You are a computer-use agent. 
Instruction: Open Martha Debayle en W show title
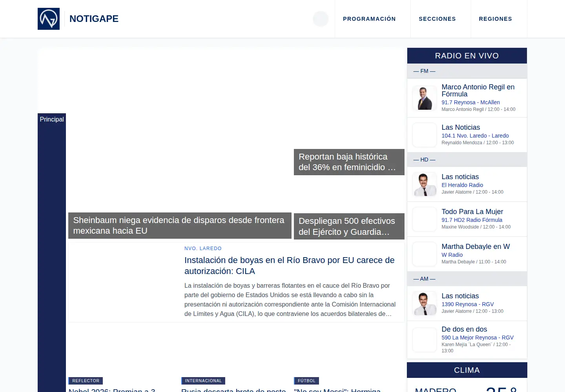pos(476,247)
